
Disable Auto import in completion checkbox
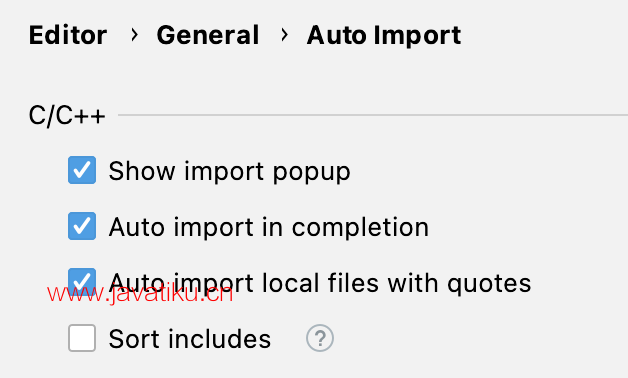tap(82, 226)
